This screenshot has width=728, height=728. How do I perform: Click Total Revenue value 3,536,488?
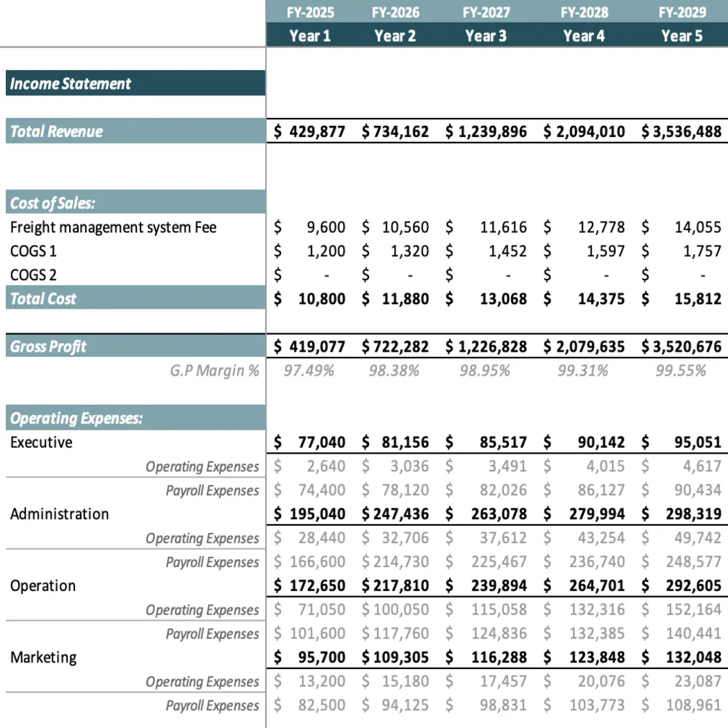[687, 131]
